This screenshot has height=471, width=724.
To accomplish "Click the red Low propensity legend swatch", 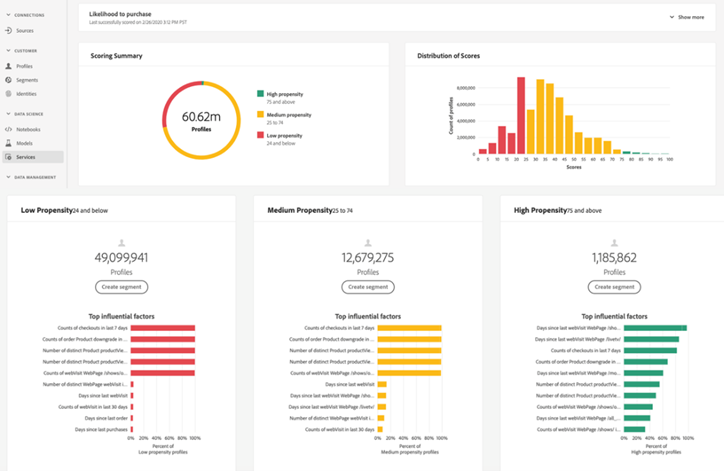I will pyautogui.click(x=260, y=135).
